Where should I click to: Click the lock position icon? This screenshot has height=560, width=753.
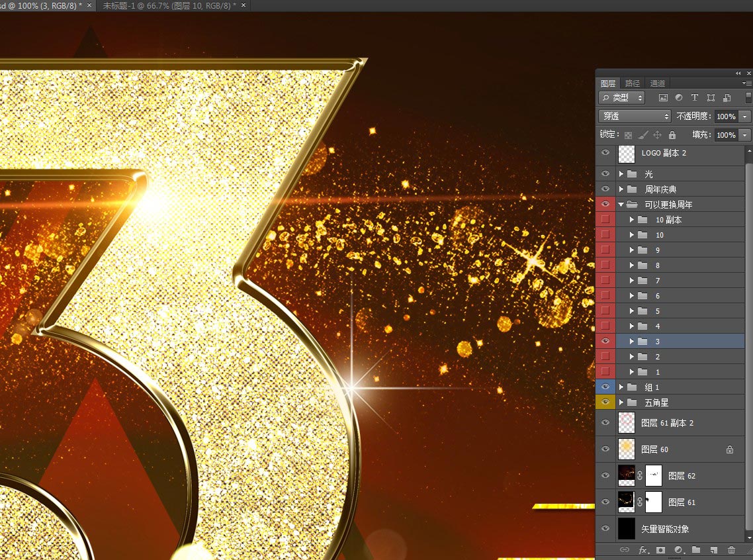click(658, 135)
